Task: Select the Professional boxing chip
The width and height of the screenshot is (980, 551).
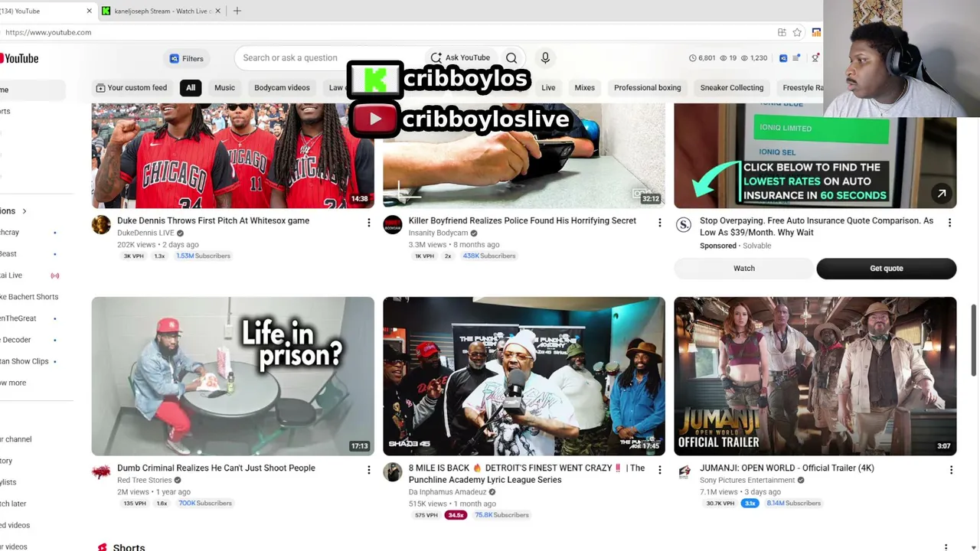Action: (x=647, y=88)
